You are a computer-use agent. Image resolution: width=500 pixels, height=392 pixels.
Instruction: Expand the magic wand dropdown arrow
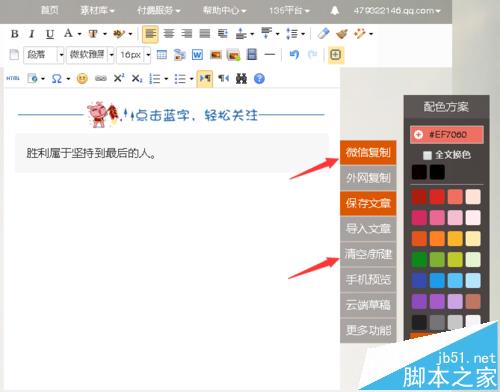click(371, 34)
